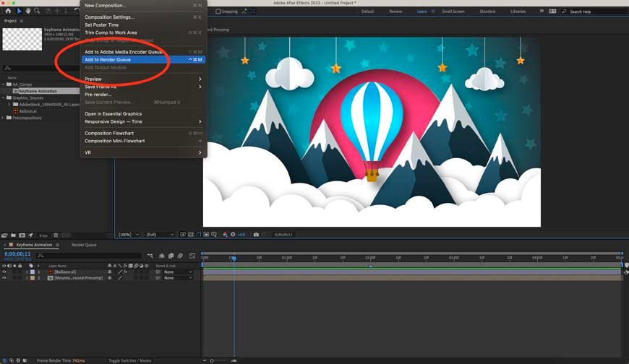629x364 pixels.
Task: Click Toggle Switches / Modes button
Action: (x=130, y=360)
